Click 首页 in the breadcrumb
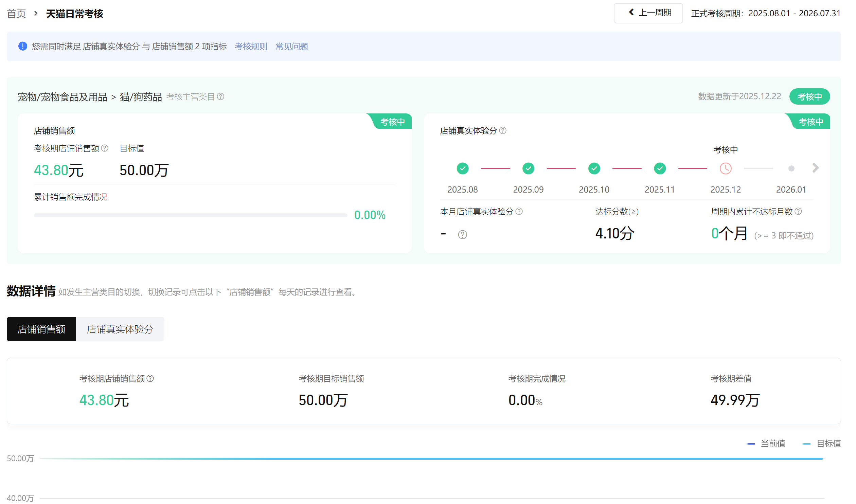Screen dimensions: 856x504 (x=16, y=14)
